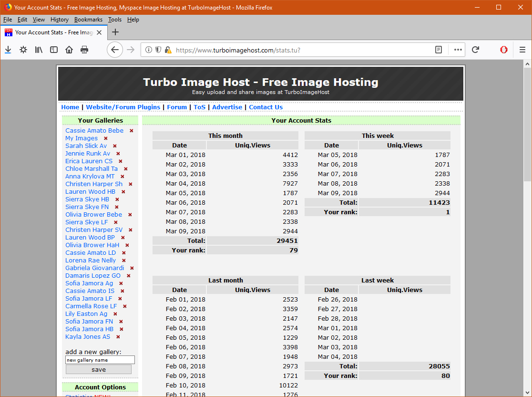The height and width of the screenshot is (397, 532).
Task: Open the Library bookshelf icon
Action: tap(39, 50)
